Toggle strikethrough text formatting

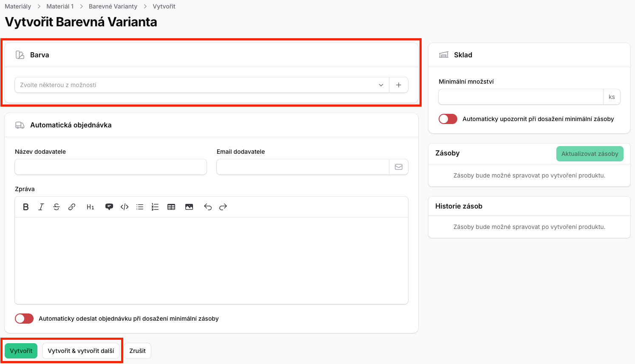[x=57, y=207]
